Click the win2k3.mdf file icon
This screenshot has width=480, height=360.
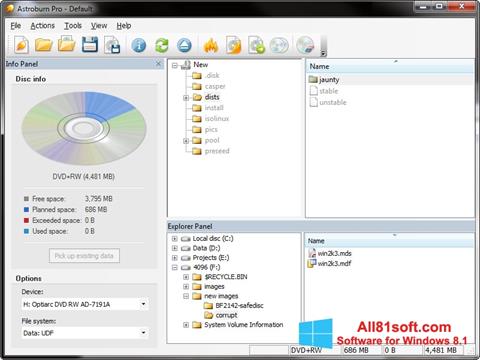tap(312, 263)
